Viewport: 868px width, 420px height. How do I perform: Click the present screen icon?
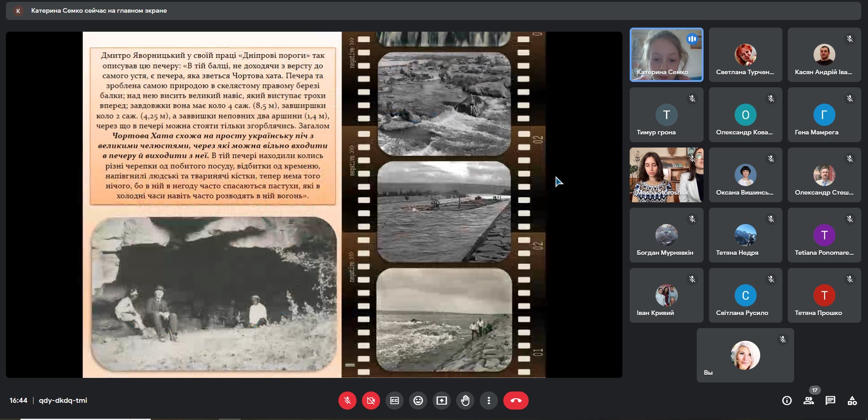(x=442, y=401)
